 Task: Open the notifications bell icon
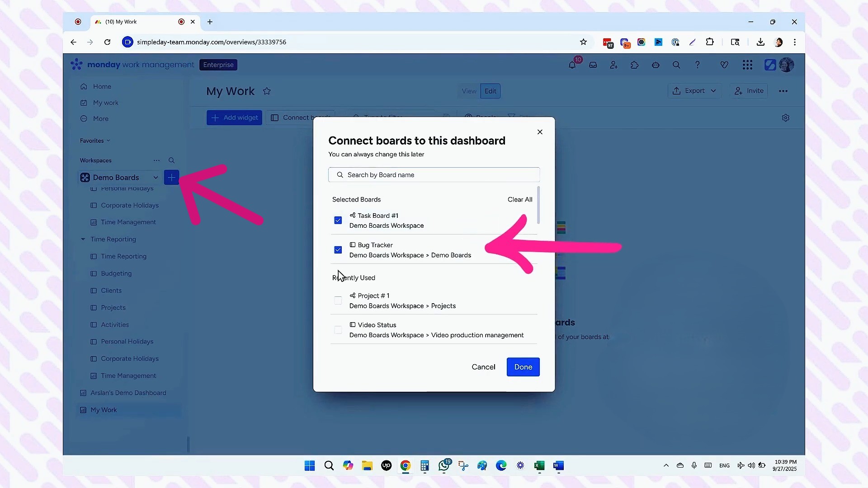point(572,65)
